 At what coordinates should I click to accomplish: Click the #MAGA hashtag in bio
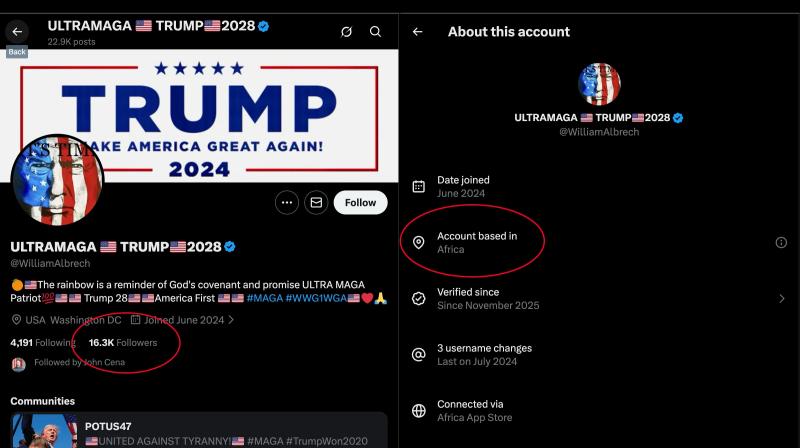coord(264,298)
